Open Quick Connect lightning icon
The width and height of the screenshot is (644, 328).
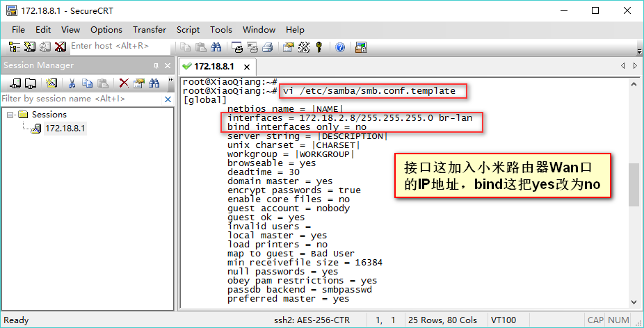click(x=30, y=47)
